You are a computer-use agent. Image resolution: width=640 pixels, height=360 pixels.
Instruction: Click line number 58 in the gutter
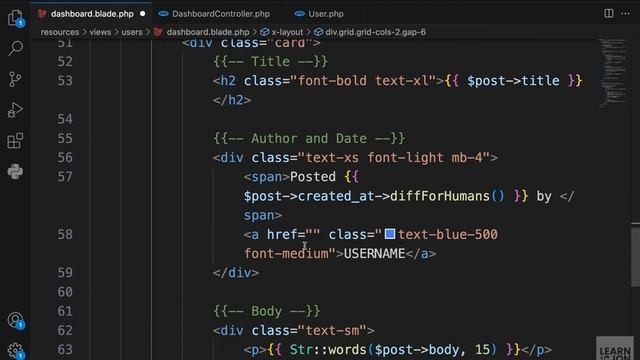pos(65,234)
